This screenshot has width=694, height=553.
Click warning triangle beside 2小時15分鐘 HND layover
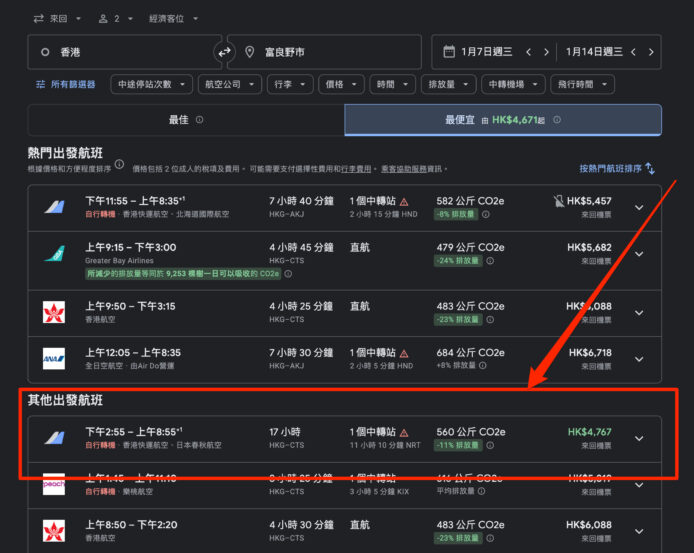pyautogui.click(x=404, y=202)
